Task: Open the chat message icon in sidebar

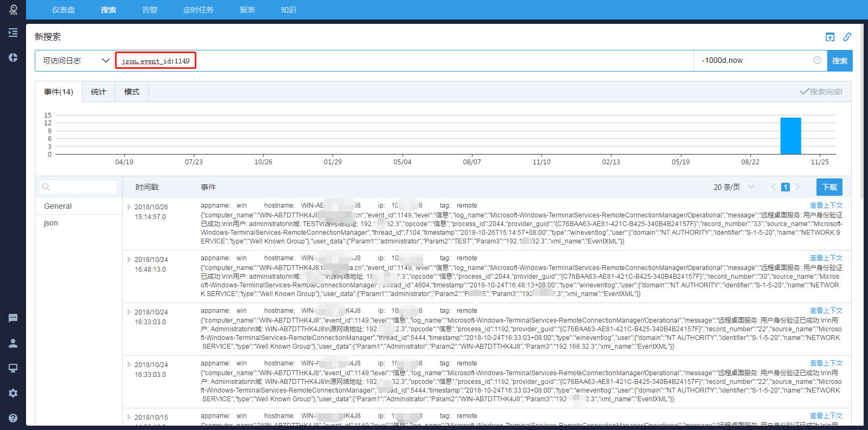Action: (x=13, y=318)
